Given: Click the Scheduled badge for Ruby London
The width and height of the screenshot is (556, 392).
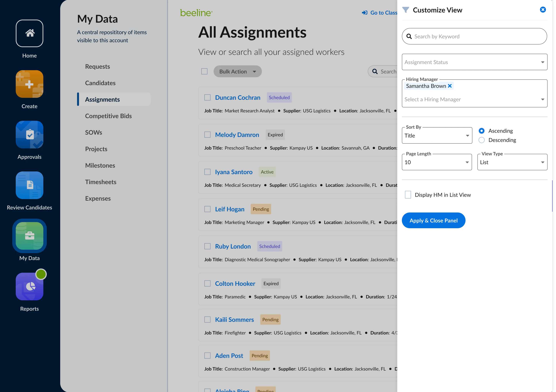Looking at the screenshot, I should click(270, 246).
